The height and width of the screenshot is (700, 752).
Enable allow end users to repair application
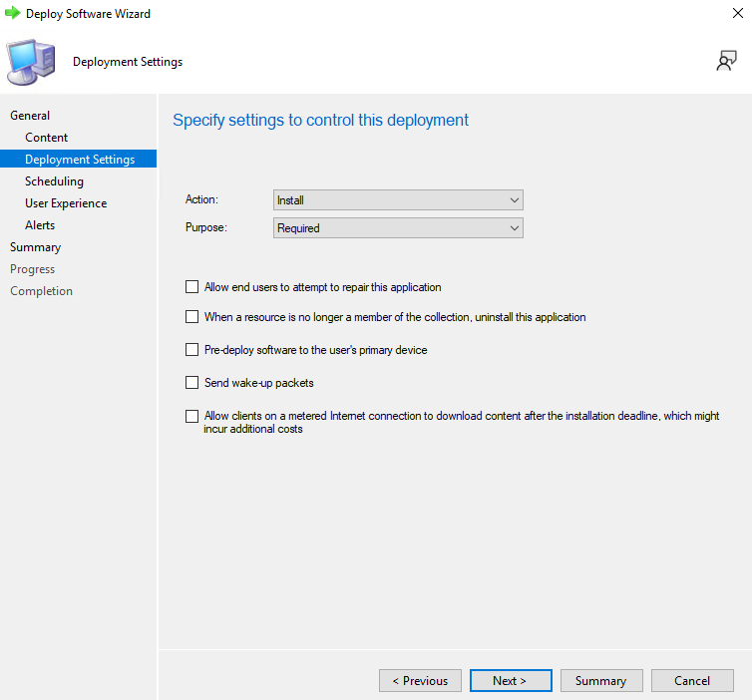tap(192, 287)
